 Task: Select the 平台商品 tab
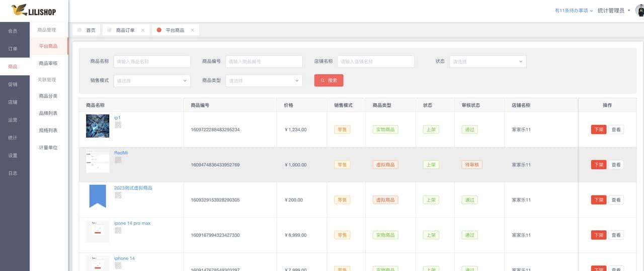tap(175, 30)
